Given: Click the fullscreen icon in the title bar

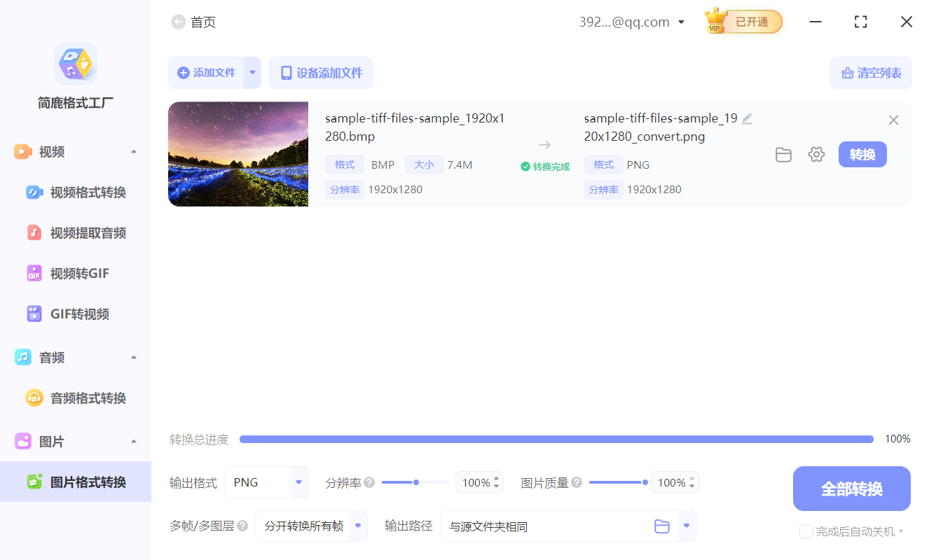Looking at the screenshot, I should pos(860,22).
